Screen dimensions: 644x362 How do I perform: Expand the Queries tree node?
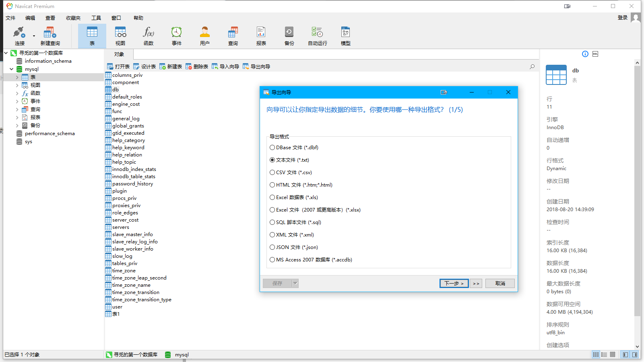[17, 109]
